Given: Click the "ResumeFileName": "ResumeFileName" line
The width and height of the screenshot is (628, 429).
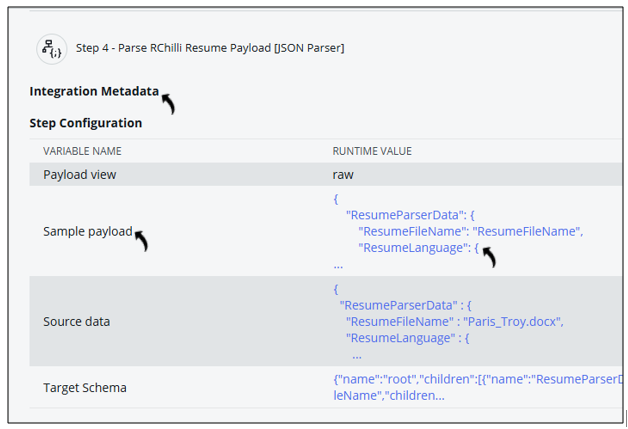Looking at the screenshot, I should [x=470, y=231].
